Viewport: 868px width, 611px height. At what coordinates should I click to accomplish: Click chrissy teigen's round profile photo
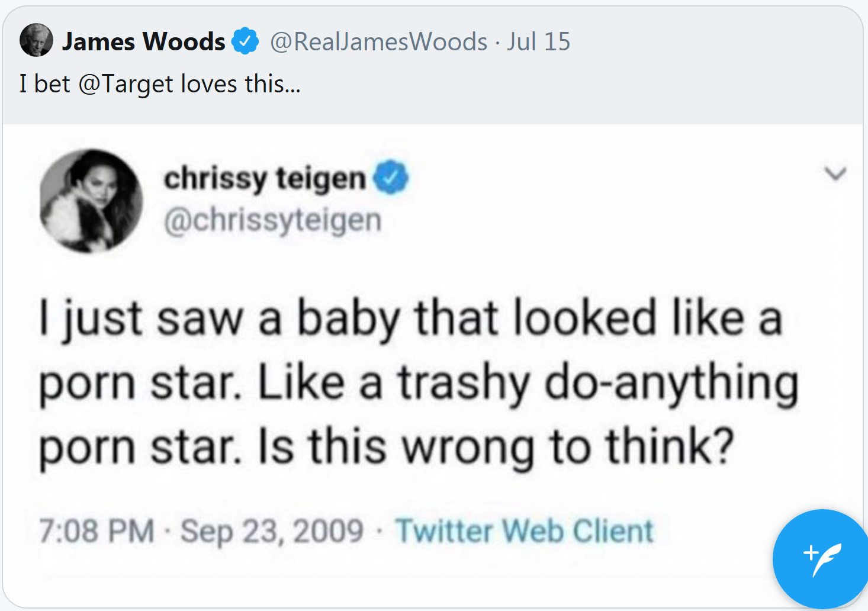click(x=91, y=201)
